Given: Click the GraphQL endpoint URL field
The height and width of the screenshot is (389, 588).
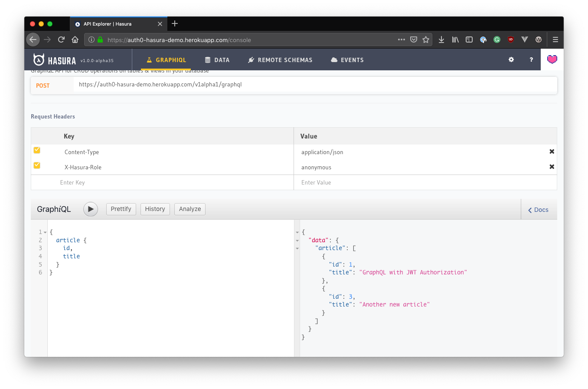Looking at the screenshot, I should (315, 85).
